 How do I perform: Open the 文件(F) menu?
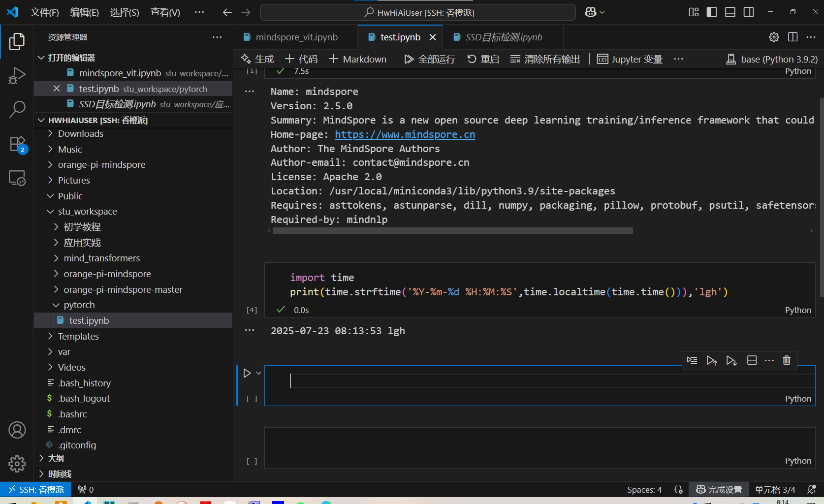click(44, 12)
